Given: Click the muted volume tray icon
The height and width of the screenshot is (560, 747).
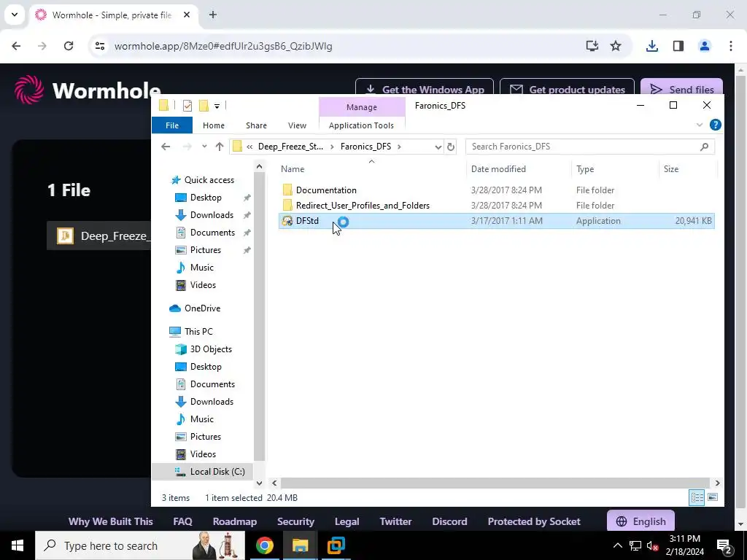Looking at the screenshot, I should click(x=653, y=545).
